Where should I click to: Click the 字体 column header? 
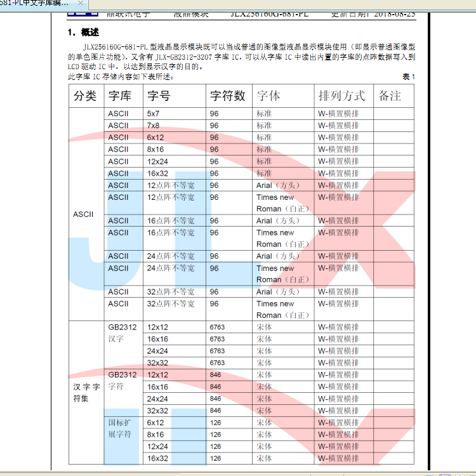[268, 96]
